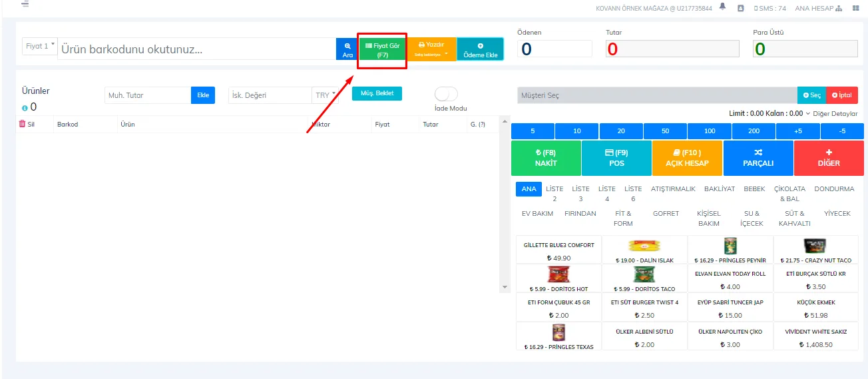Image resolution: width=868 pixels, height=379 pixels.
Task: Choose the DİĞER payment button
Action: (829, 158)
